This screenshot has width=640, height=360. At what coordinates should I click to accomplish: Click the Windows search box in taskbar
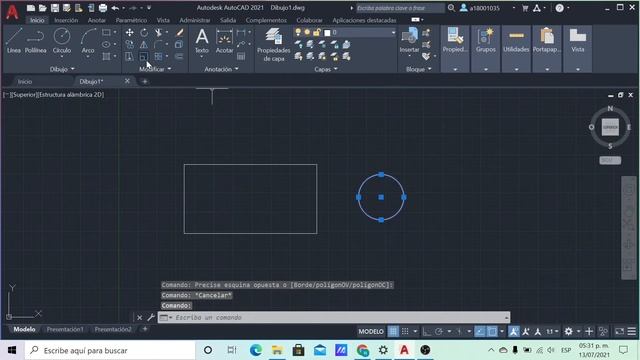[110, 350]
